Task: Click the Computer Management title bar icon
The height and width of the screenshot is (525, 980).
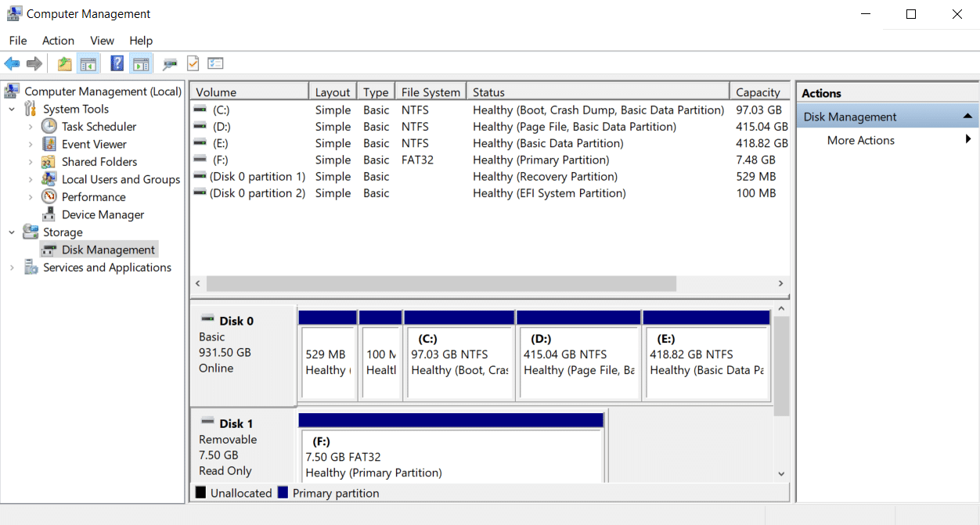Action: (x=14, y=13)
